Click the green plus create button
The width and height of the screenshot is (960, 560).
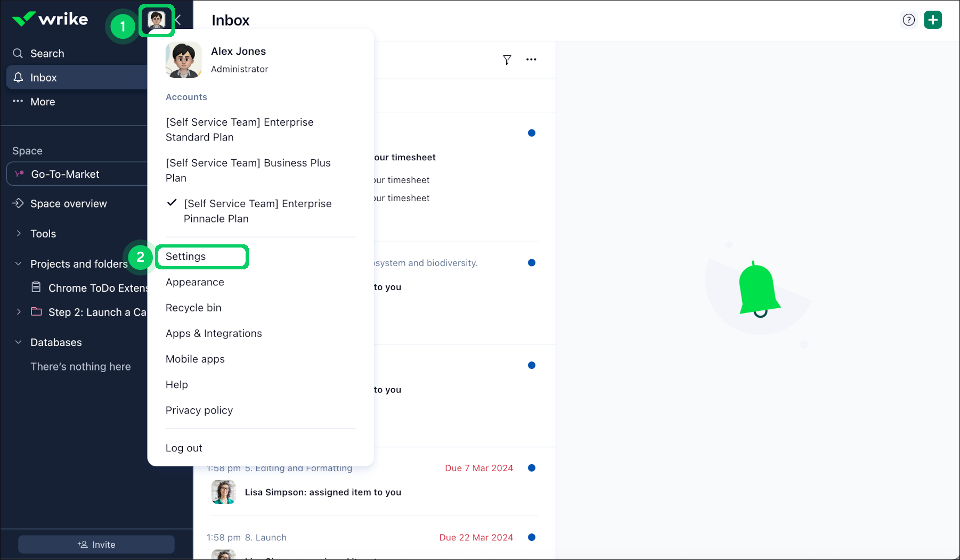[x=932, y=20]
